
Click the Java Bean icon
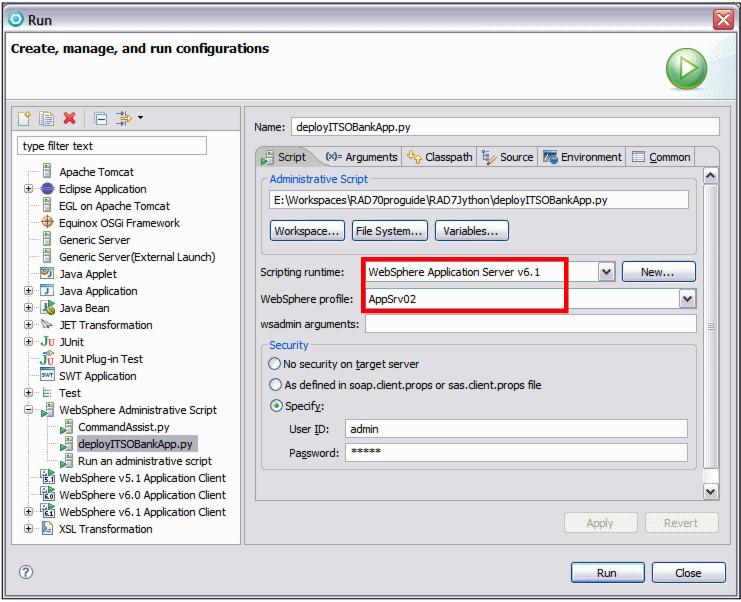click(x=48, y=308)
